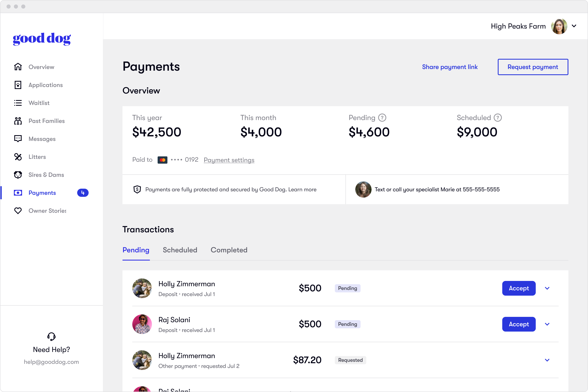Viewport: 588px width, 392px height.
Task: Click the Overview home icon in sidebar
Action: click(18, 67)
